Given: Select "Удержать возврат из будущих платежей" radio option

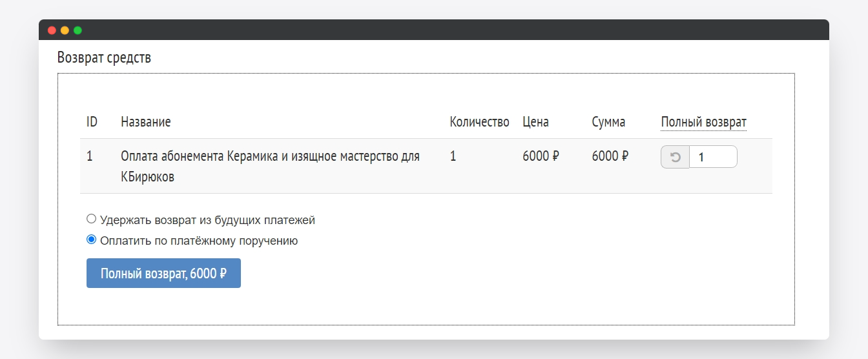Looking at the screenshot, I should click(x=92, y=219).
